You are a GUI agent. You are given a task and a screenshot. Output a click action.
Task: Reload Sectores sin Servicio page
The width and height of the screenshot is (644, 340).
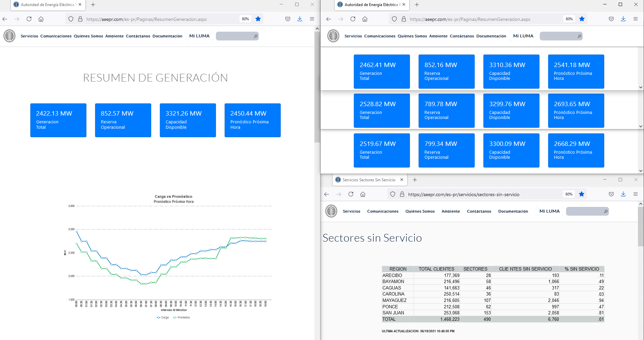point(351,194)
